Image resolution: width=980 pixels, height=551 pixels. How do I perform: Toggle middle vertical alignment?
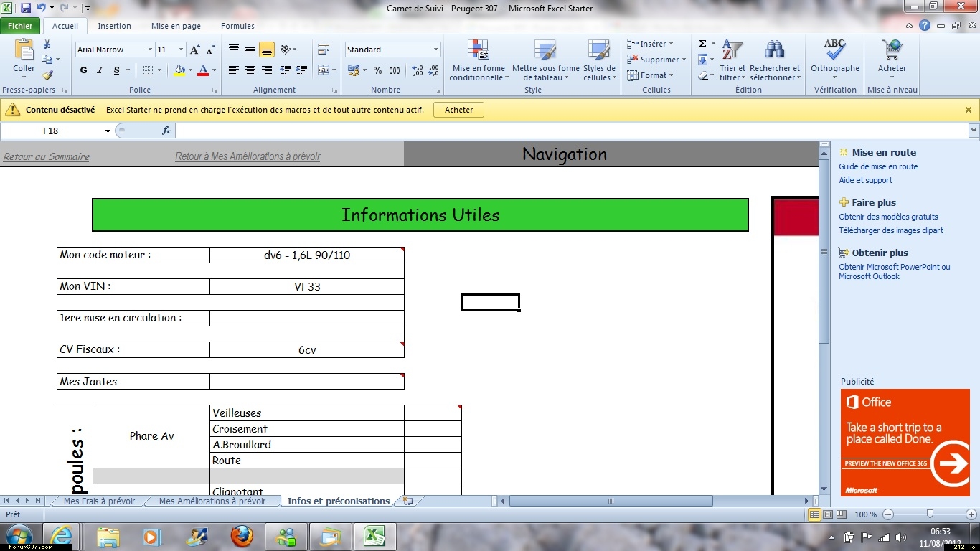[x=250, y=50]
